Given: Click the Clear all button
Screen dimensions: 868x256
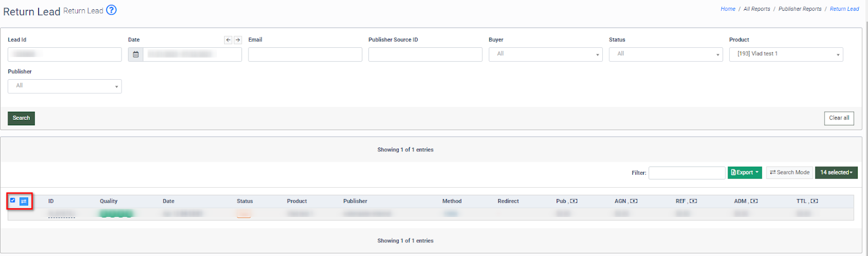Looking at the screenshot, I should 839,118.
